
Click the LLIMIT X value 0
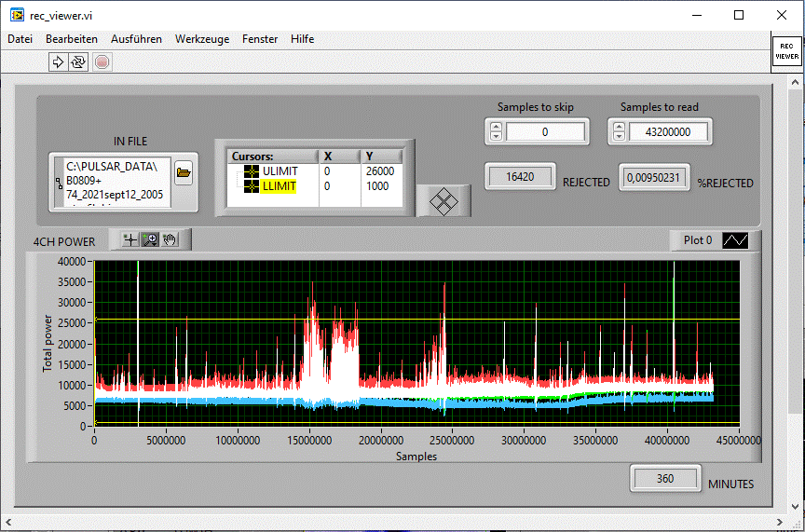pyautogui.click(x=327, y=186)
